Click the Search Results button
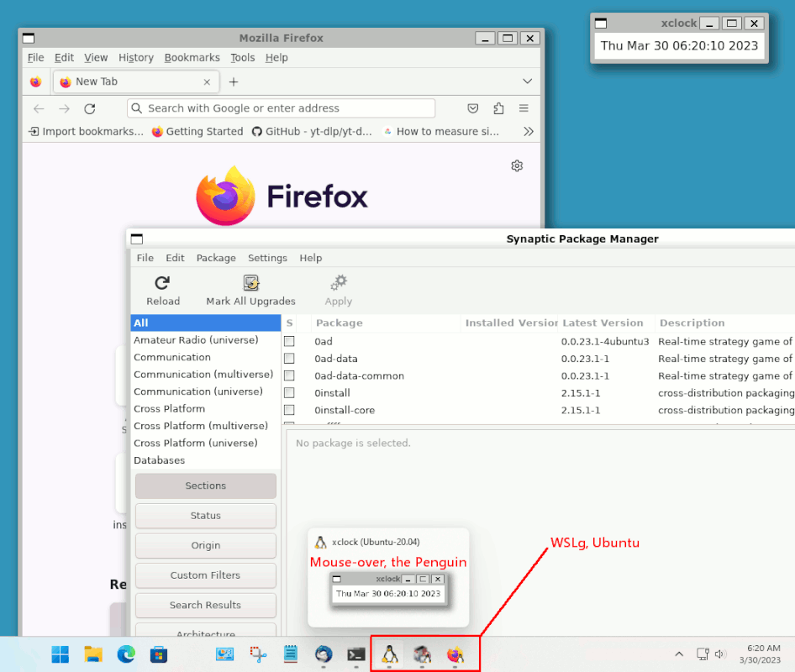This screenshot has width=795, height=672. [205, 605]
